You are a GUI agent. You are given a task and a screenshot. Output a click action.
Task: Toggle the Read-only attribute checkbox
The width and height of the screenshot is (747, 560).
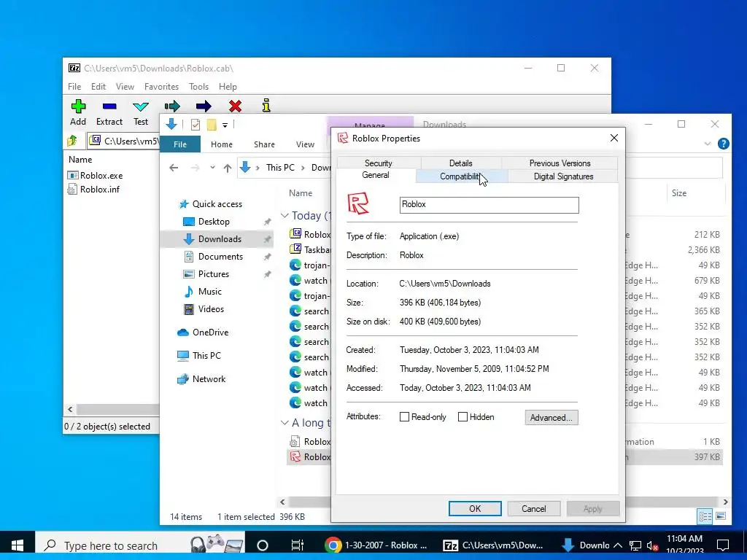[x=404, y=416]
